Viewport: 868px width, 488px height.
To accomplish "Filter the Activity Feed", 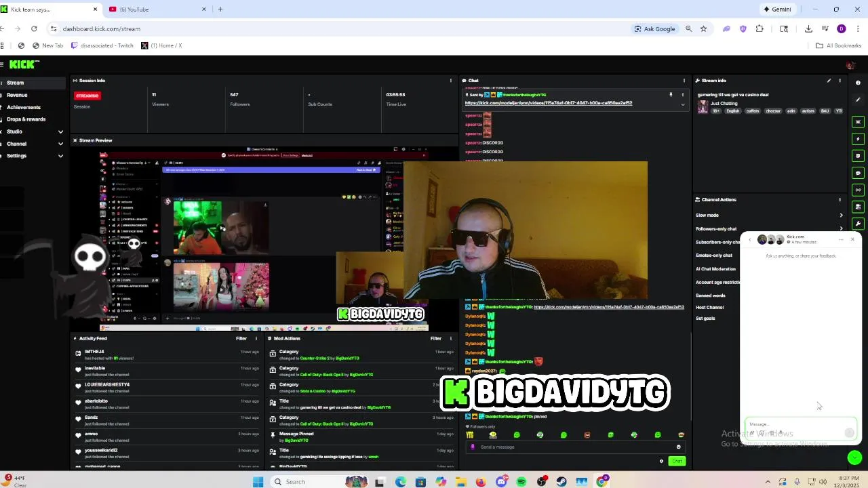I will point(241,338).
